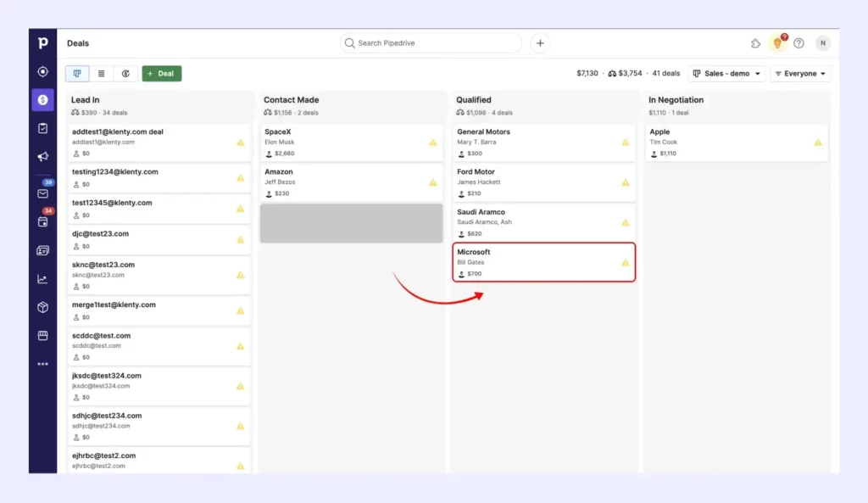Open the Everyone filter dropdown
This screenshot has height=503, width=868.
tap(800, 73)
